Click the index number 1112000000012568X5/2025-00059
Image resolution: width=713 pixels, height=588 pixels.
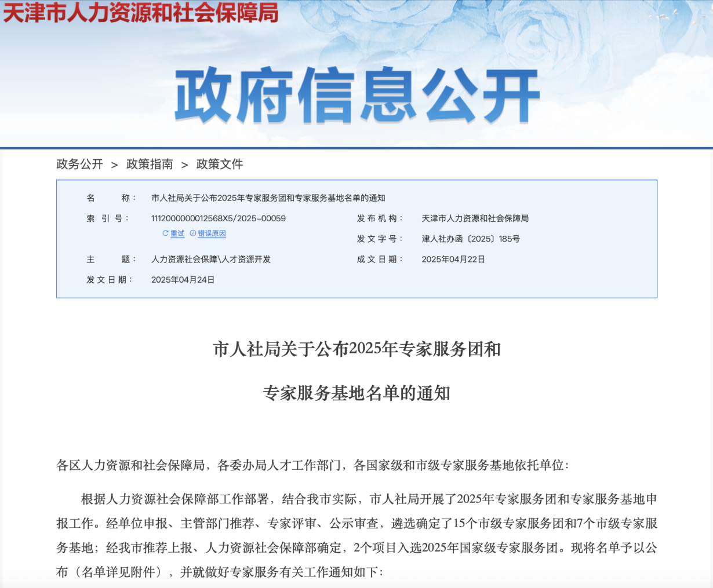click(219, 218)
